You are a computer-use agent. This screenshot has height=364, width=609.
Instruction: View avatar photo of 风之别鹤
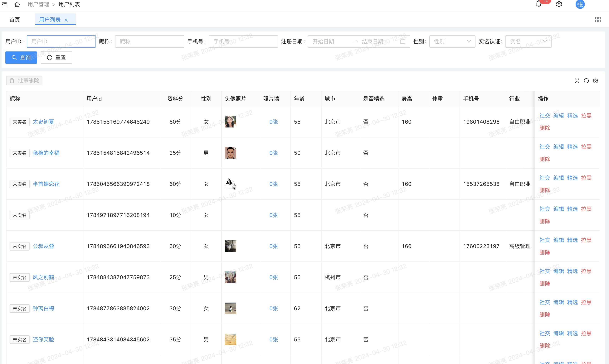231,277
